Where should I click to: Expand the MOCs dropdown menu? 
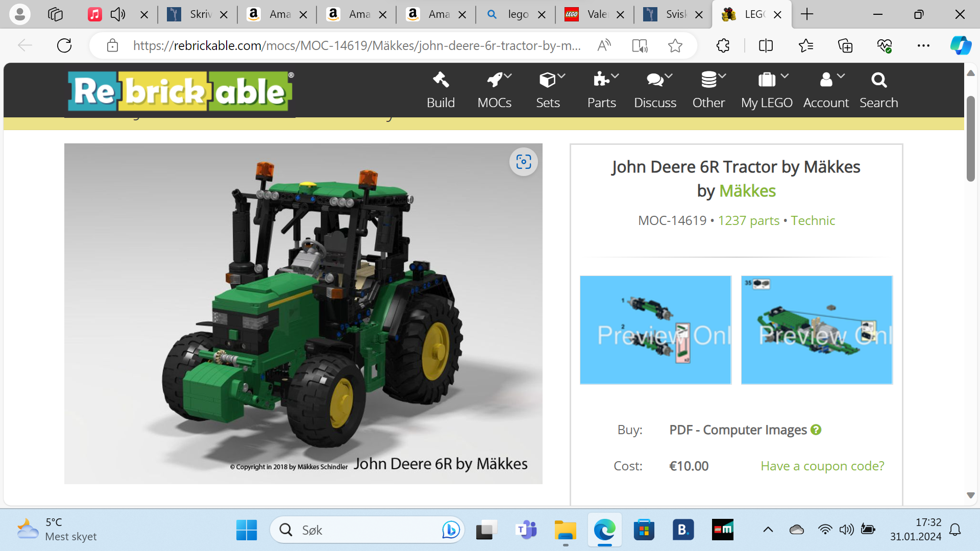pyautogui.click(x=495, y=90)
